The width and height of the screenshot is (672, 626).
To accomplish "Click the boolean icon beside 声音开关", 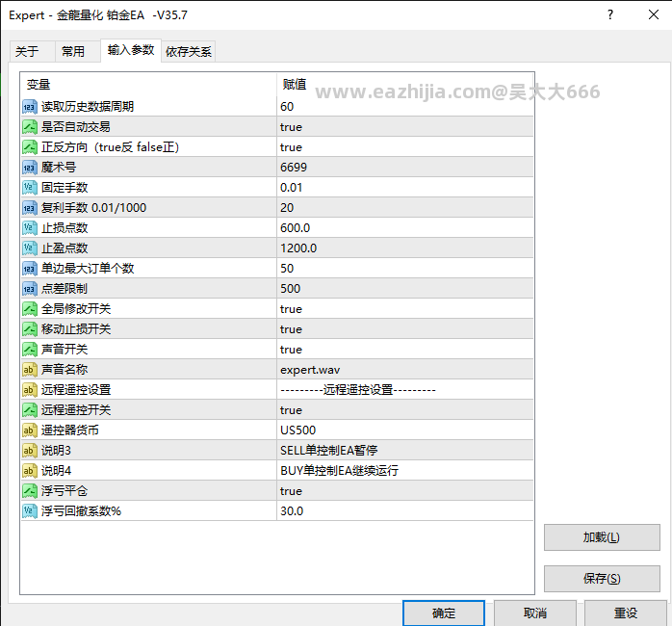I will [30, 350].
